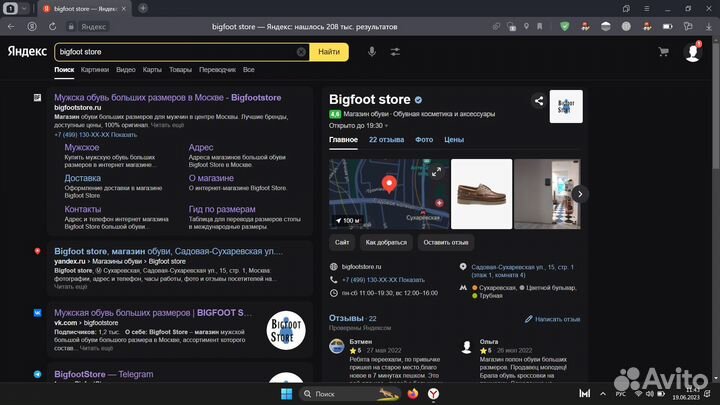720x405 pixels.
Task: Open the '22 отзыва' tab
Action: pos(386,140)
